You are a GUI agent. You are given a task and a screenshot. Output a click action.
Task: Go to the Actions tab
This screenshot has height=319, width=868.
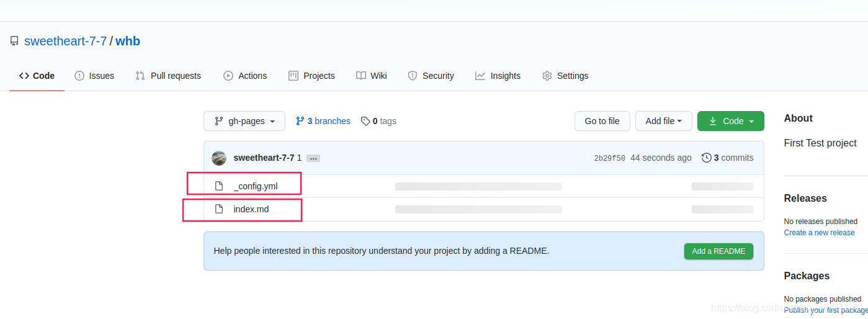(x=245, y=76)
